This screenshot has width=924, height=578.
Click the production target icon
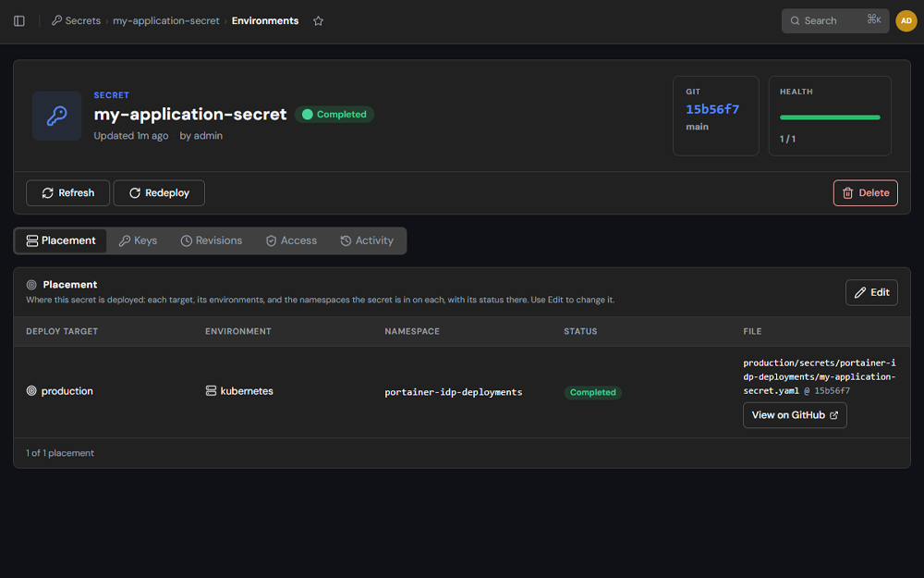tap(31, 391)
